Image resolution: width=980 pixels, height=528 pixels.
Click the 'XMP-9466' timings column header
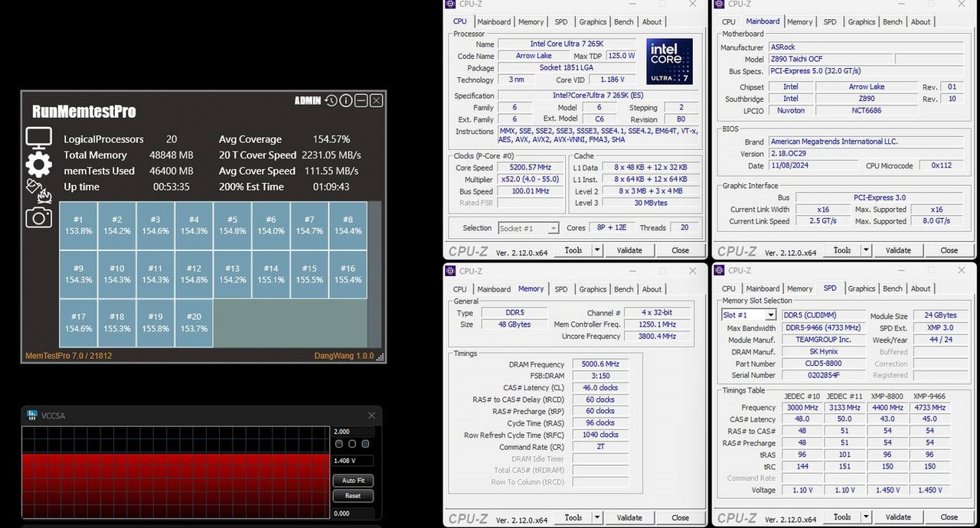[x=929, y=396]
